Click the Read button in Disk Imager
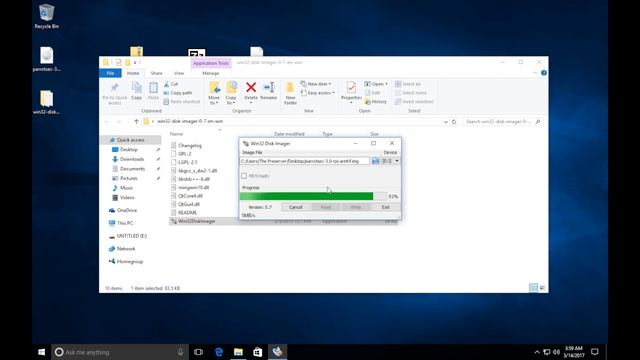 (x=326, y=207)
